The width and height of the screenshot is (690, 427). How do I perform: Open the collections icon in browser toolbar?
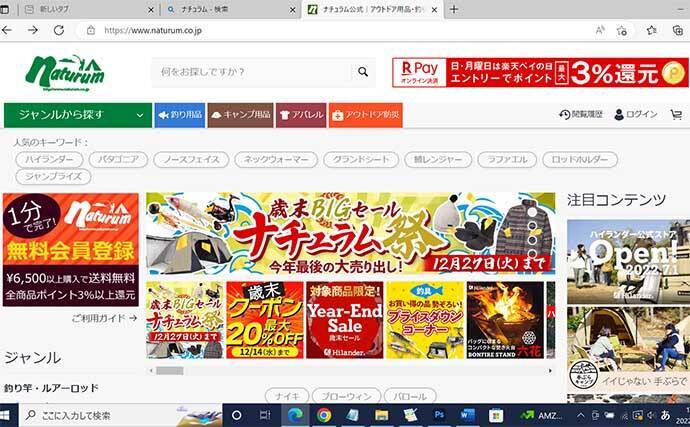(x=678, y=30)
